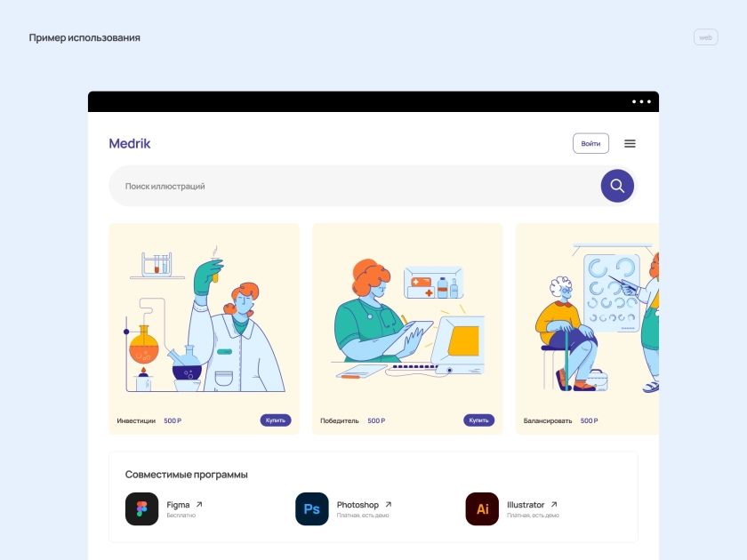Click the Medrik logo

coord(130,143)
